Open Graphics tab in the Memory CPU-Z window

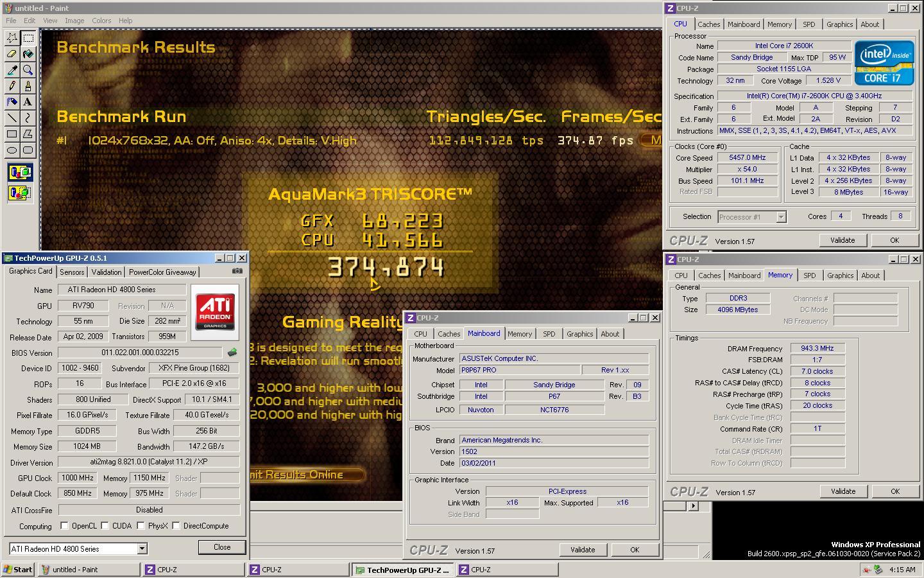[x=841, y=276]
